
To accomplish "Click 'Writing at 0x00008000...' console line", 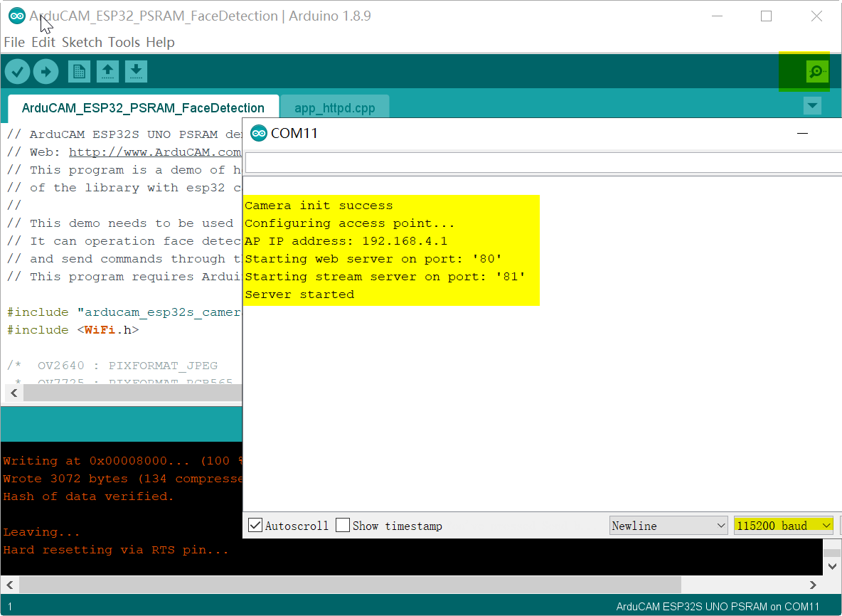I will point(122,461).
